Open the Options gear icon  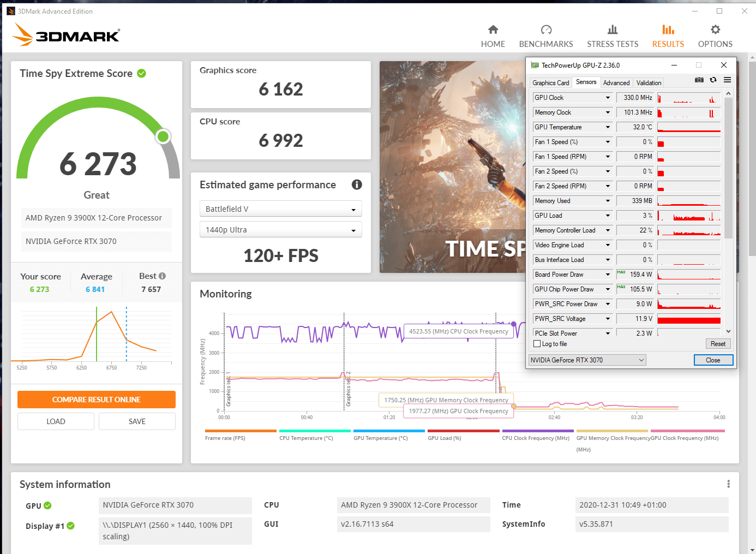715,29
